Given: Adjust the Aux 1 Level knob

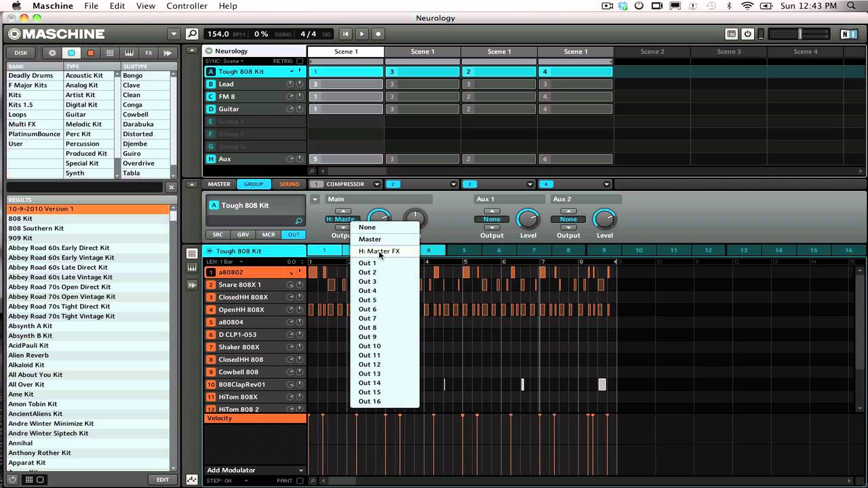Looking at the screenshot, I should [528, 218].
